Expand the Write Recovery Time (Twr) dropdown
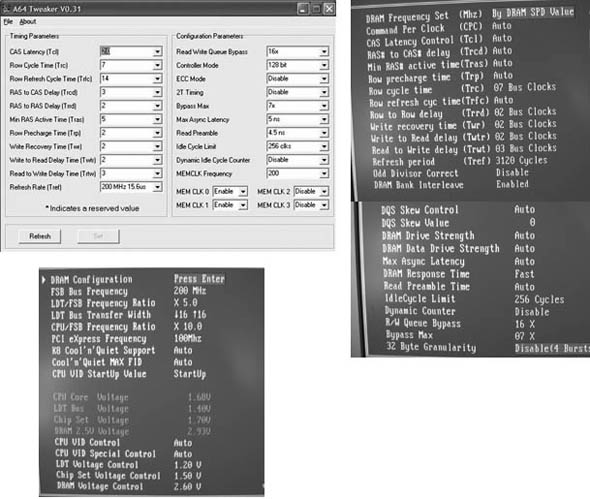Image resolution: width=590 pixels, height=499 pixels. coord(158,147)
